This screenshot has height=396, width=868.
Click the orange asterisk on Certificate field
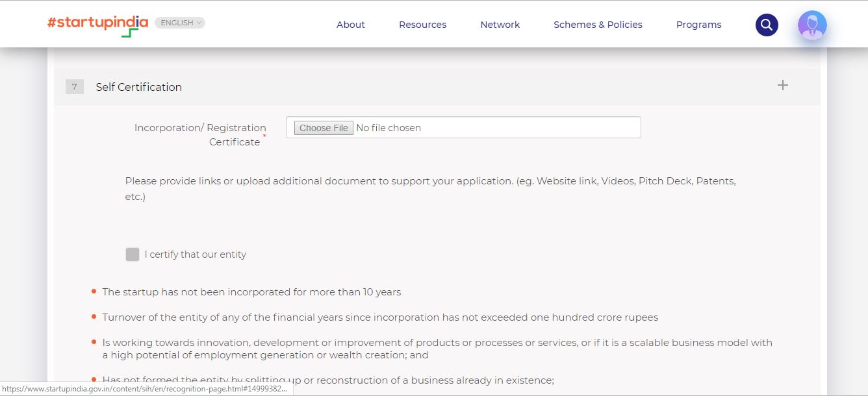coord(264,136)
